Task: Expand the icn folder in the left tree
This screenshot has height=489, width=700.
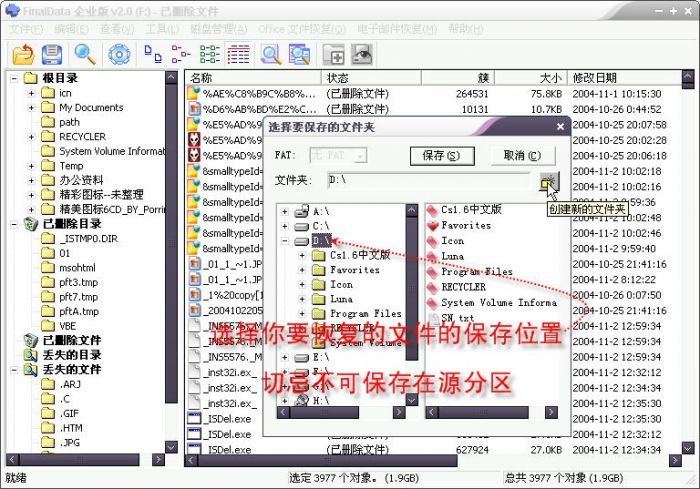Action: pos(31,93)
